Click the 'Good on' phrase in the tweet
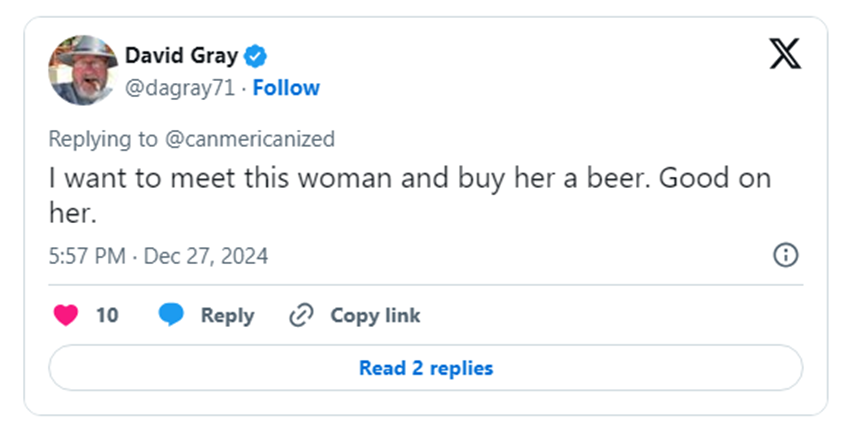Image resolution: width=865 pixels, height=435 pixels. [x=715, y=178]
